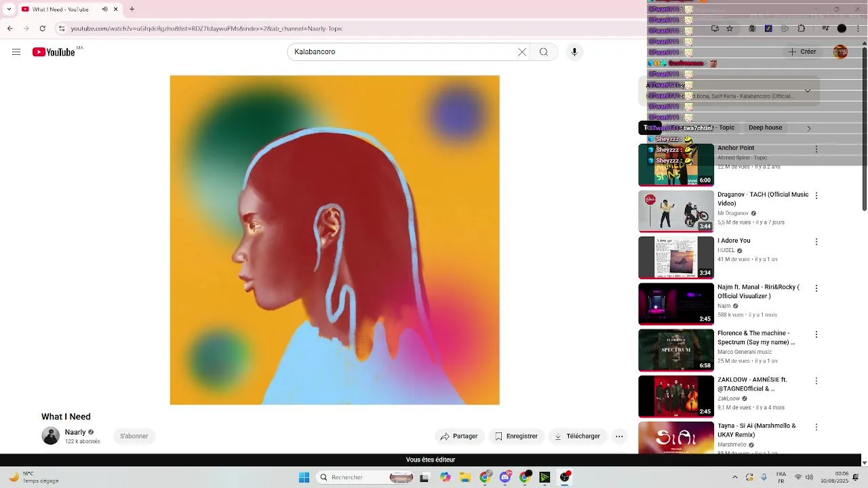Open options menu for Anchor Point
Image resolution: width=868 pixels, height=488 pixels.
pyautogui.click(x=816, y=149)
